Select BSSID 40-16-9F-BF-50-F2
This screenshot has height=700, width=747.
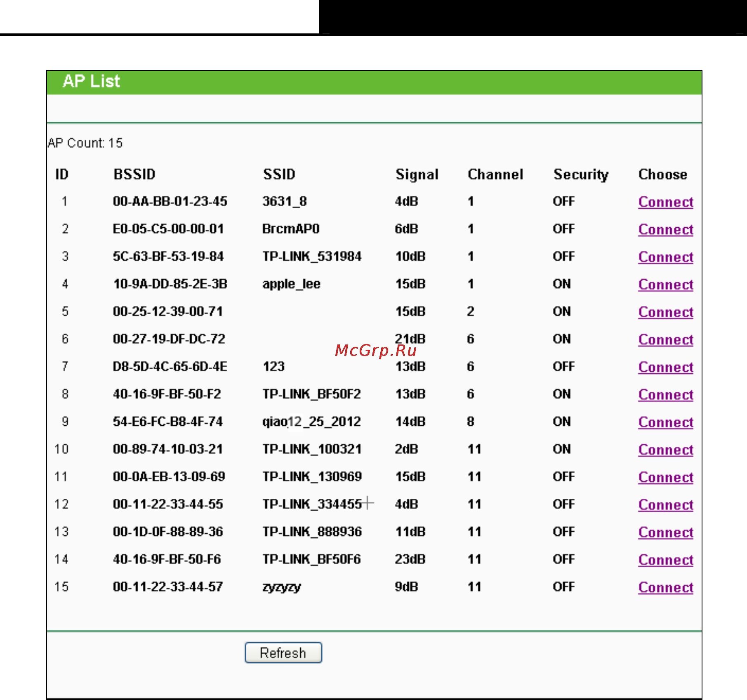[167, 394]
